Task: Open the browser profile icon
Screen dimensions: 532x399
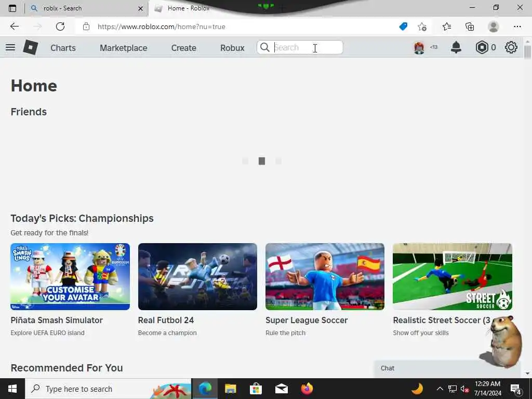Action: coord(494,26)
